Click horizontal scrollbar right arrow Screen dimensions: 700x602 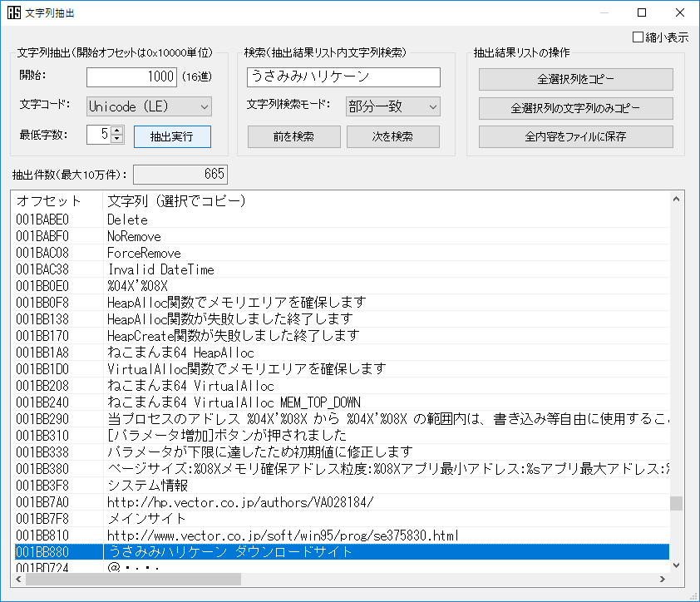(x=663, y=579)
